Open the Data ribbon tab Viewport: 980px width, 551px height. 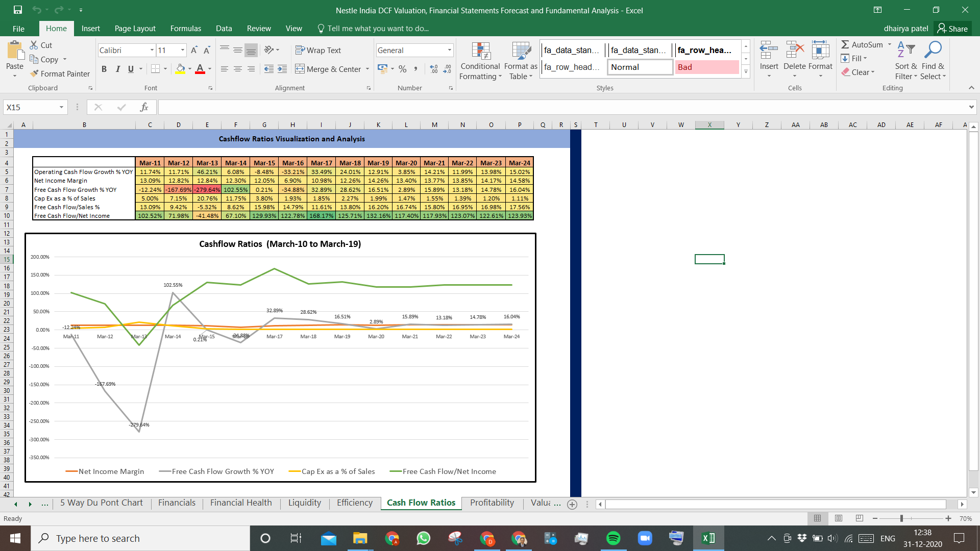click(224, 29)
